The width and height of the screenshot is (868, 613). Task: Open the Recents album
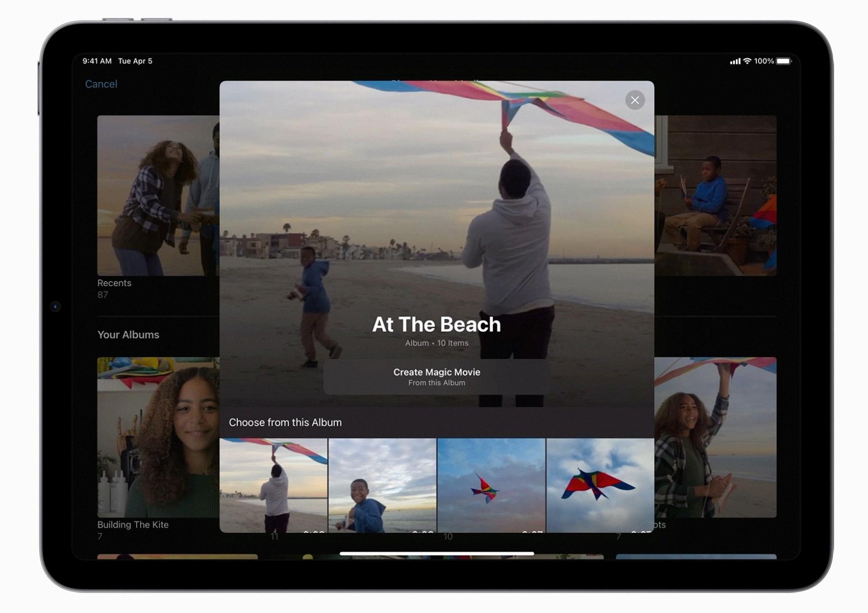click(x=159, y=196)
